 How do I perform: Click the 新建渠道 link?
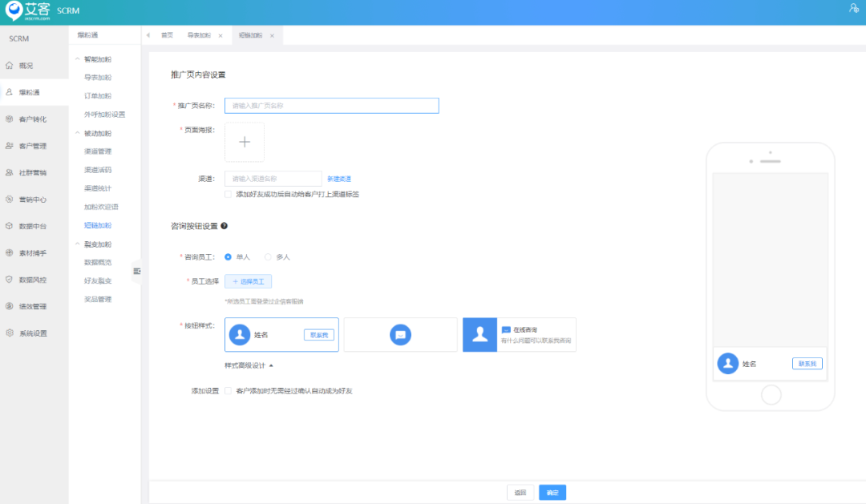point(338,179)
